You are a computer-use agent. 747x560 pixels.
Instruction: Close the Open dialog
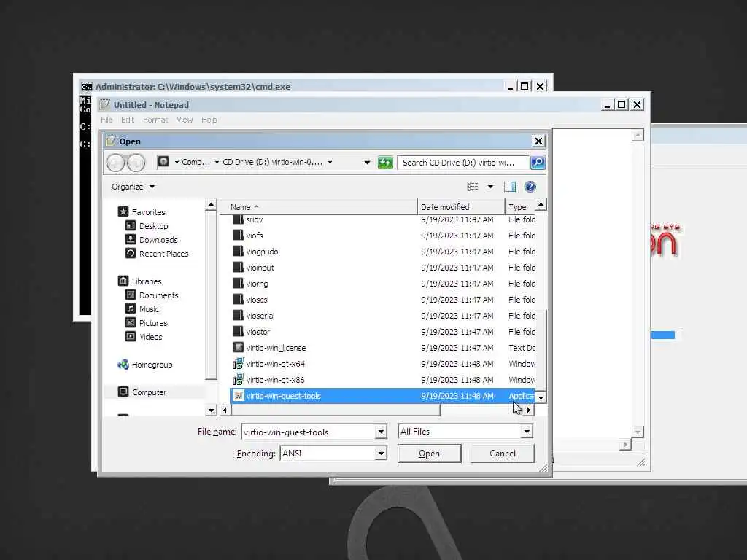[x=538, y=141]
